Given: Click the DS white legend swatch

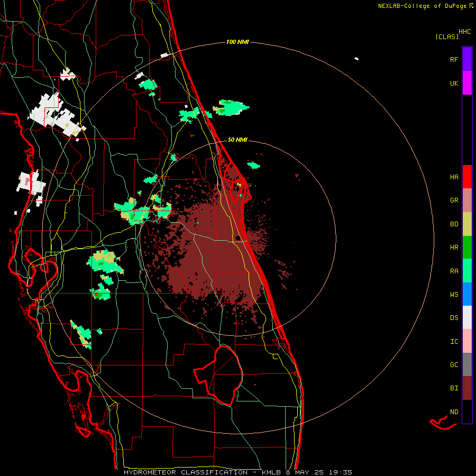Looking at the screenshot, I should click(x=467, y=317).
